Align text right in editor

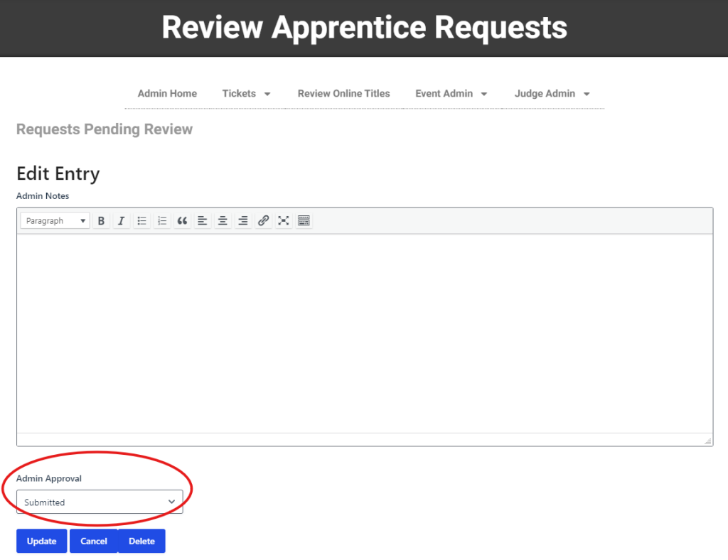pyautogui.click(x=243, y=221)
